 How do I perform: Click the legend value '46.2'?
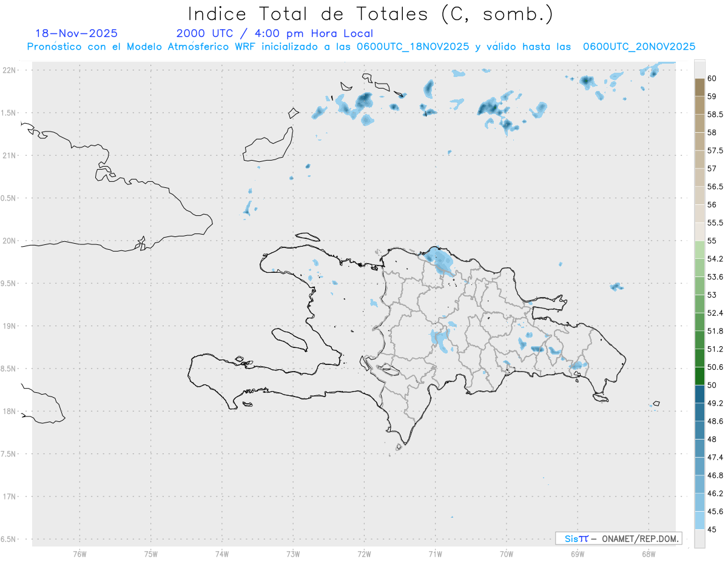click(715, 493)
